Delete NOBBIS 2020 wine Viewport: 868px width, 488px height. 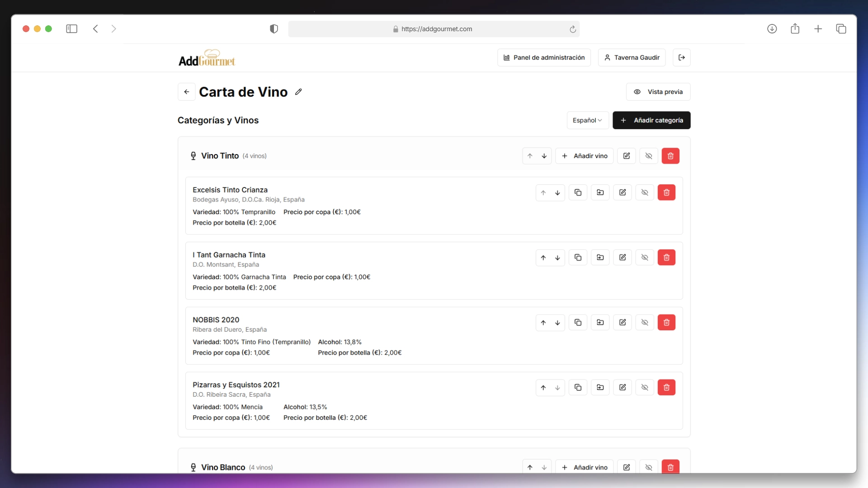[666, 323]
